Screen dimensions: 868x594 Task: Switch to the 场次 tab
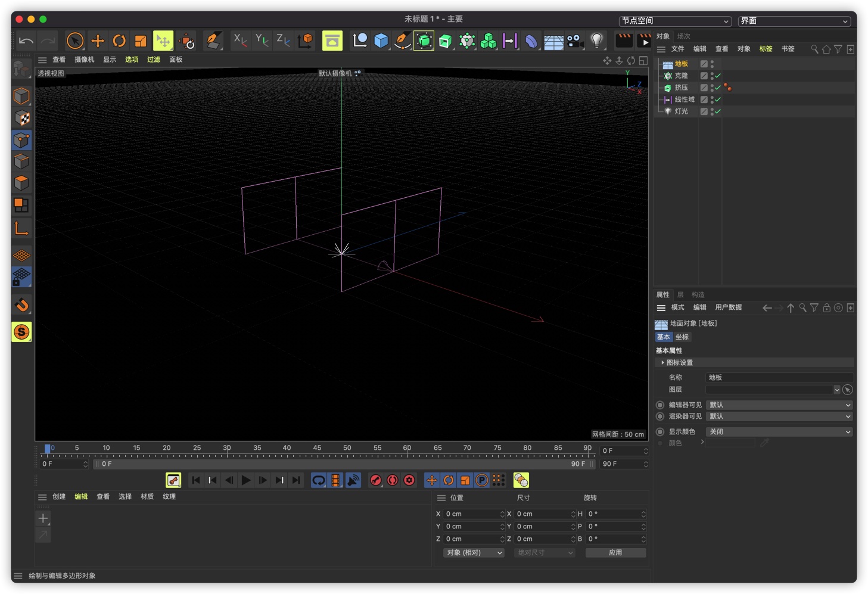684,36
